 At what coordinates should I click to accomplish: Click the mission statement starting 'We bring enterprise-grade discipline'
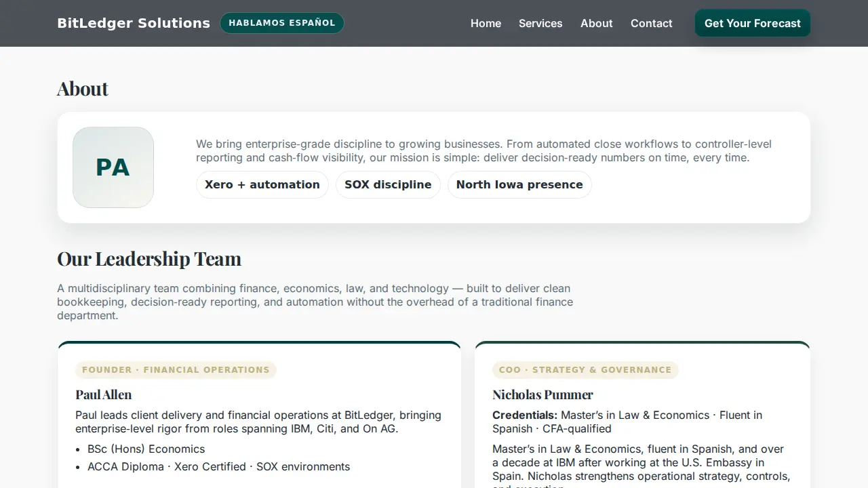pos(484,150)
